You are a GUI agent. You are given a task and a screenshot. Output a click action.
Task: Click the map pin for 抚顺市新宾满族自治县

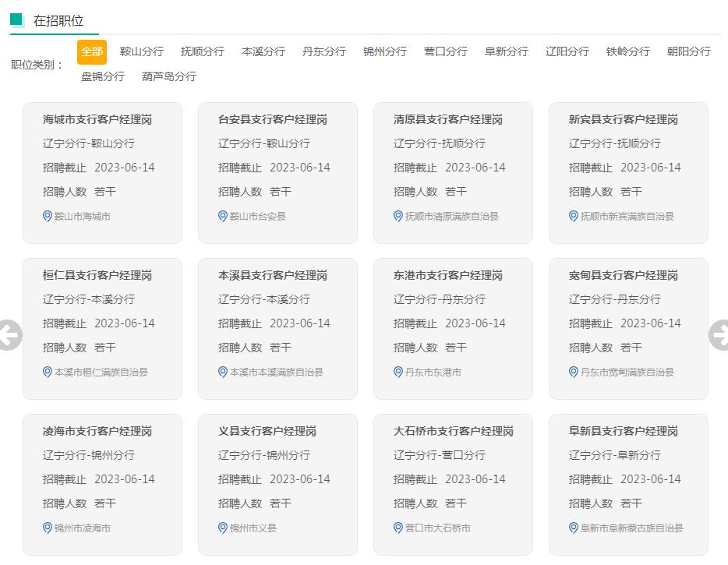click(572, 217)
